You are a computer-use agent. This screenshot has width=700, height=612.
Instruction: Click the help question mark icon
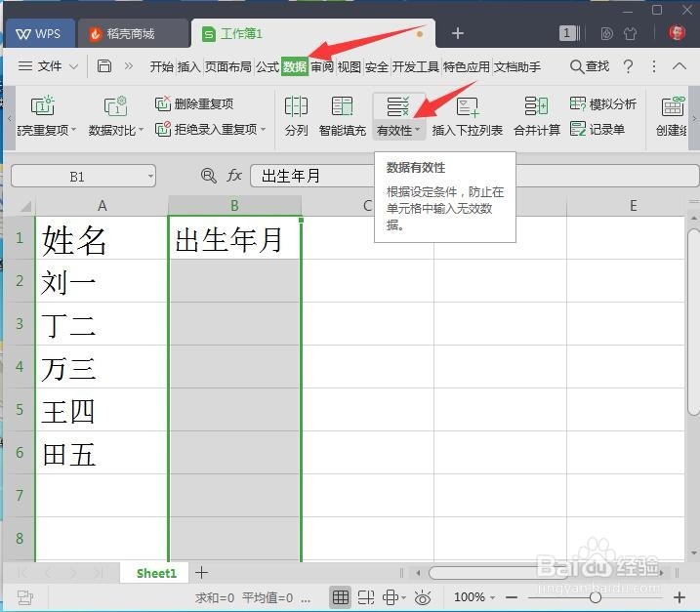coord(628,66)
